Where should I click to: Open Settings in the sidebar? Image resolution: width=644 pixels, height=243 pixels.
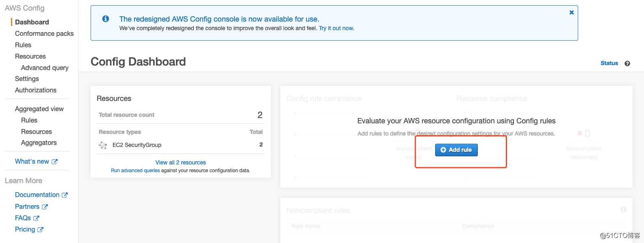[x=27, y=79]
